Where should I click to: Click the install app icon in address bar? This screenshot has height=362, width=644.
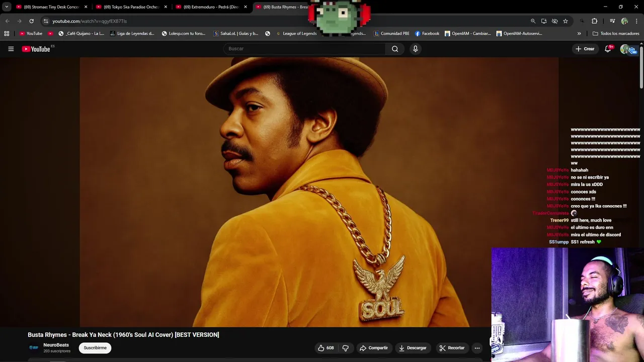[x=544, y=21]
